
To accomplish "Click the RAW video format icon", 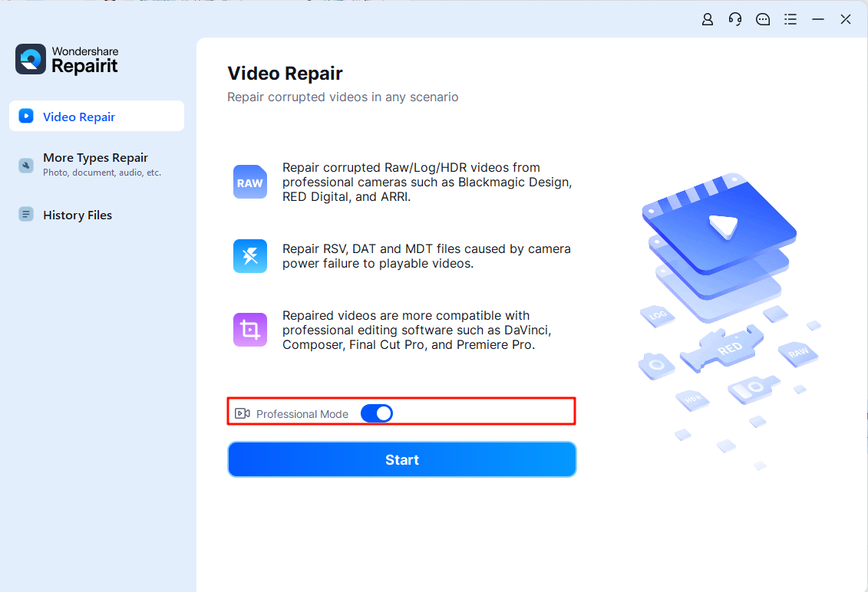I will tap(250, 183).
